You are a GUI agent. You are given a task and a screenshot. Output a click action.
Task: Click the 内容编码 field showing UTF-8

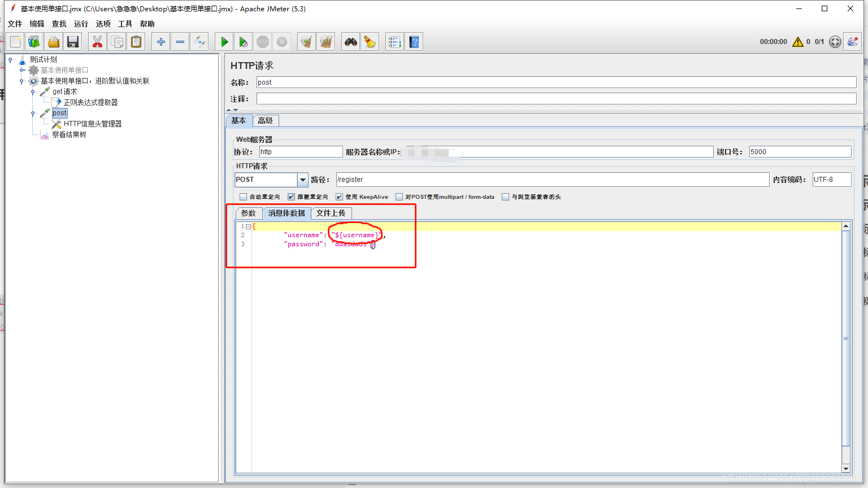(x=832, y=180)
